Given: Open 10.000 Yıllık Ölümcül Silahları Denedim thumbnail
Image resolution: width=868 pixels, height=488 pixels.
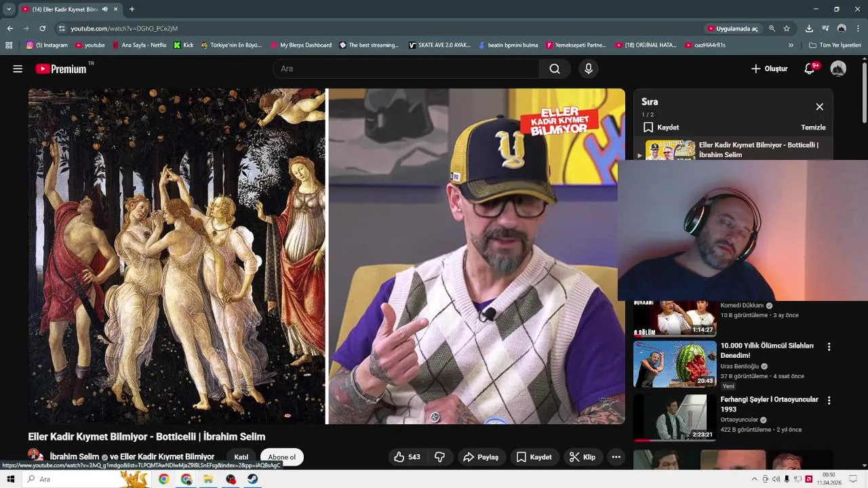Looking at the screenshot, I should pyautogui.click(x=675, y=364).
